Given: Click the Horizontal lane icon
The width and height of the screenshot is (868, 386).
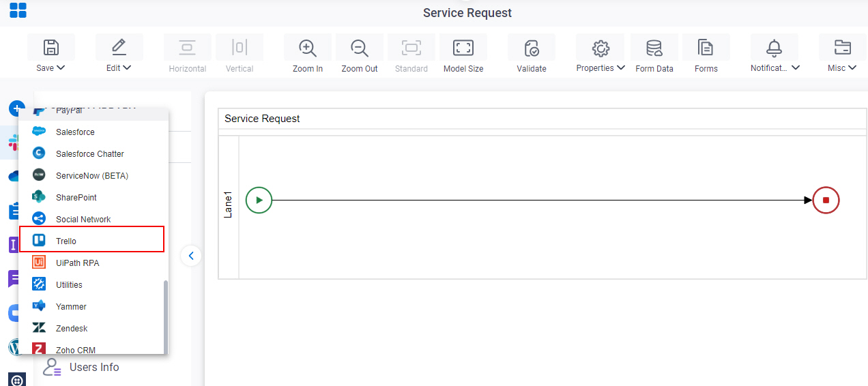Looking at the screenshot, I should pyautogui.click(x=187, y=48).
